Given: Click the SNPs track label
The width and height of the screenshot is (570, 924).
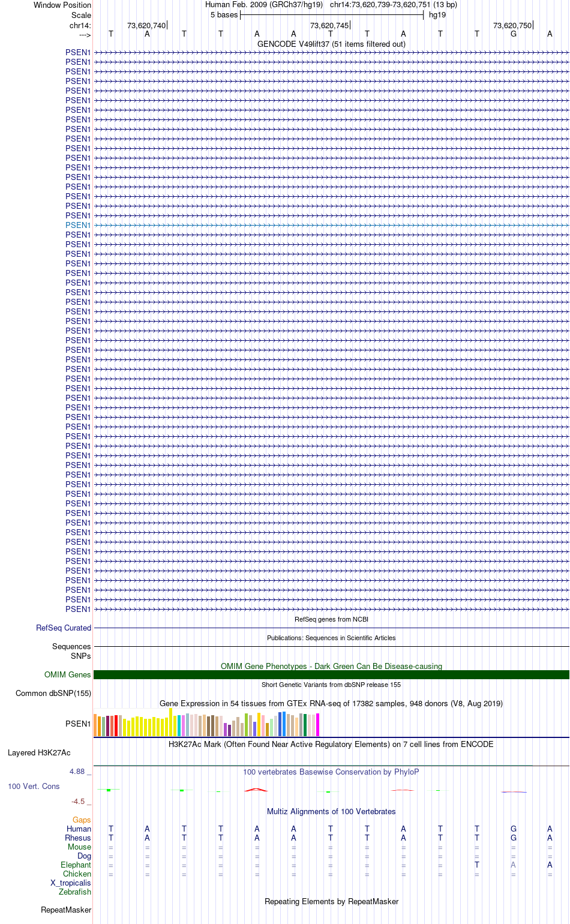Looking at the screenshot, I should coord(81,656).
